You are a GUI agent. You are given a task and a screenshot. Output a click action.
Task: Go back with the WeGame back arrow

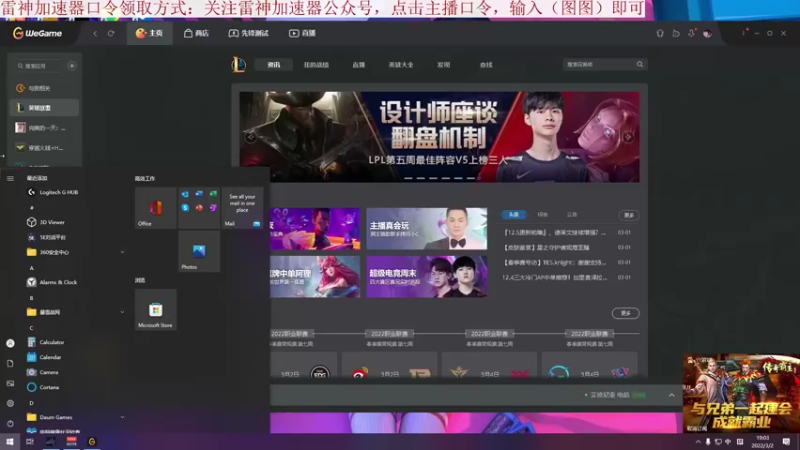pyautogui.click(x=95, y=33)
